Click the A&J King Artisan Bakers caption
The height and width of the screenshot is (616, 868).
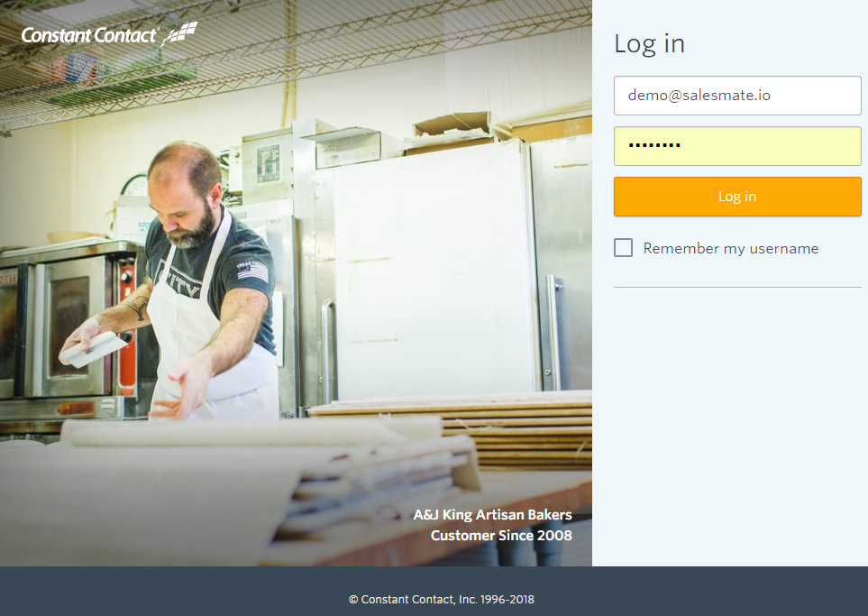pyautogui.click(x=493, y=515)
